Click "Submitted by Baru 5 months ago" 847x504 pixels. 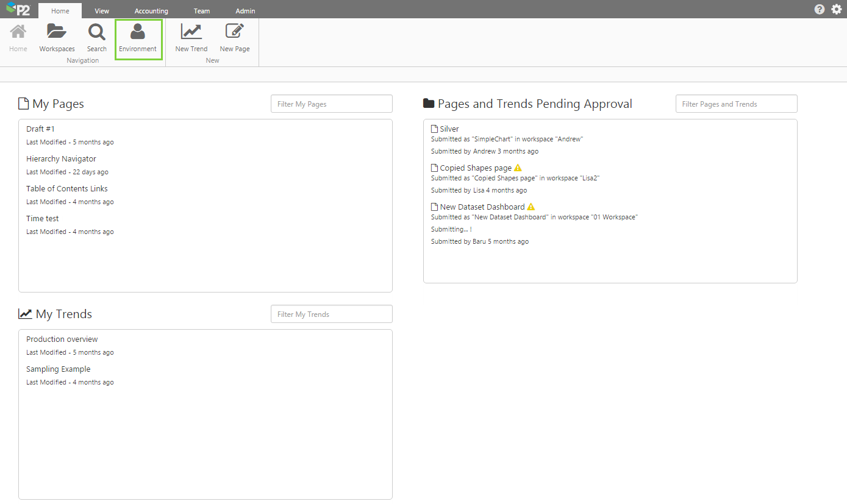[x=480, y=242]
